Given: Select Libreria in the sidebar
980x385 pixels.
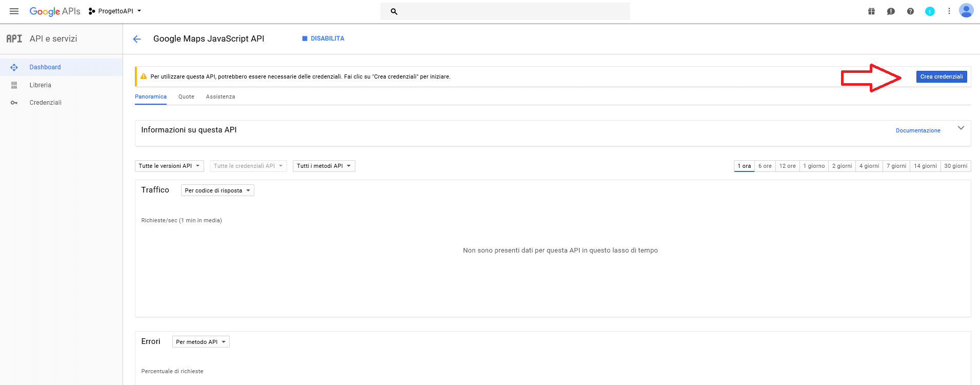Looking at the screenshot, I should 61,85.
